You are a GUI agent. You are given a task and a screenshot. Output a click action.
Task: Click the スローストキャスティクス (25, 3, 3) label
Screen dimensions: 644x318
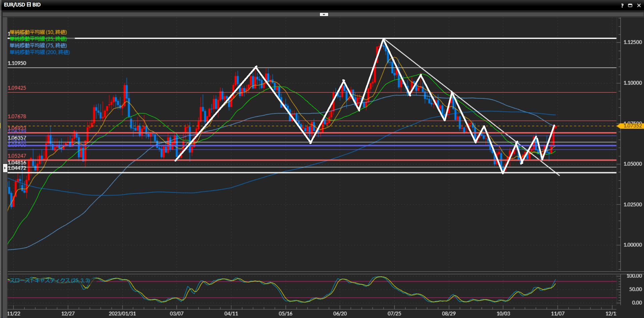click(50, 280)
